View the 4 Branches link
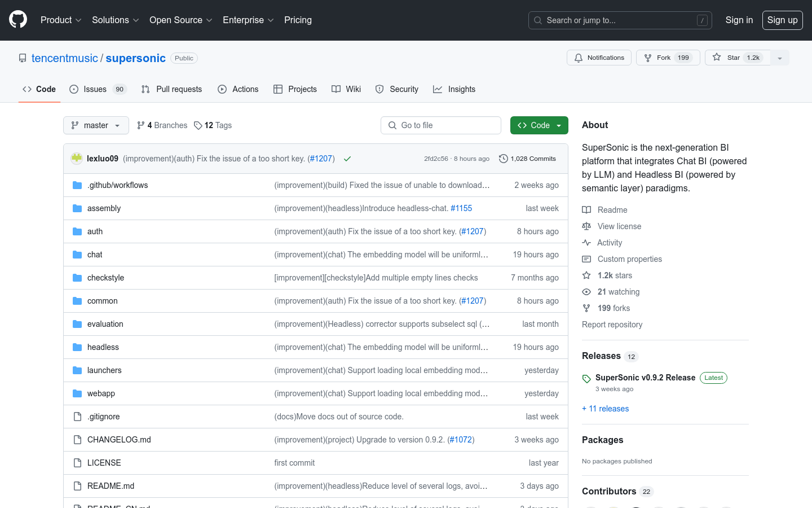This screenshot has width=812, height=508. click(162, 125)
